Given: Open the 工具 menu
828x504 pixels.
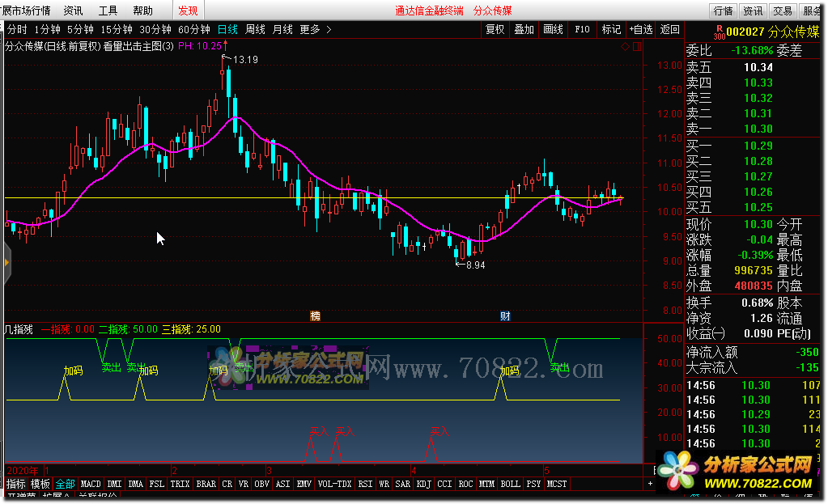Looking at the screenshot, I should (108, 11).
